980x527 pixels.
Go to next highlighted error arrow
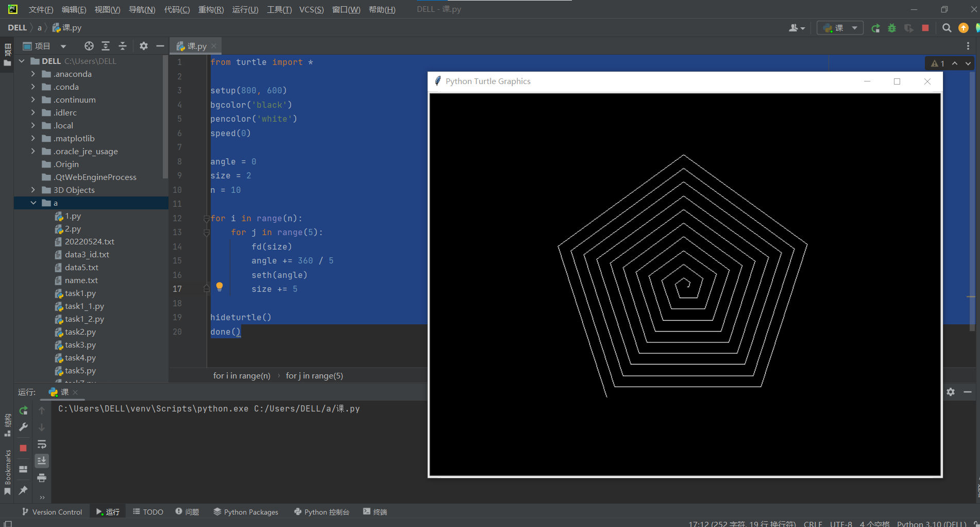pyautogui.click(x=968, y=63)
